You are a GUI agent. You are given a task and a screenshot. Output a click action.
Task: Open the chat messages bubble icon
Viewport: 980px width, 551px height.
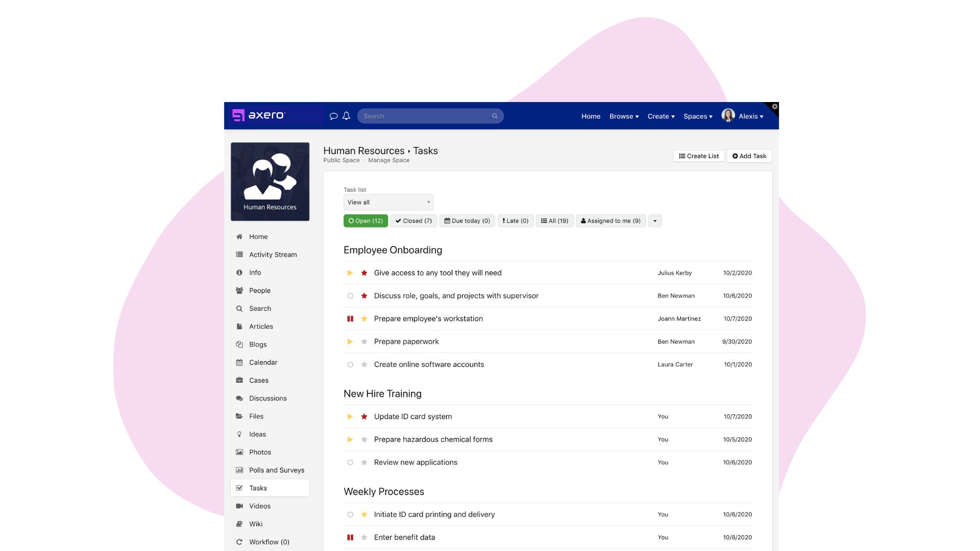click(333, 116)
